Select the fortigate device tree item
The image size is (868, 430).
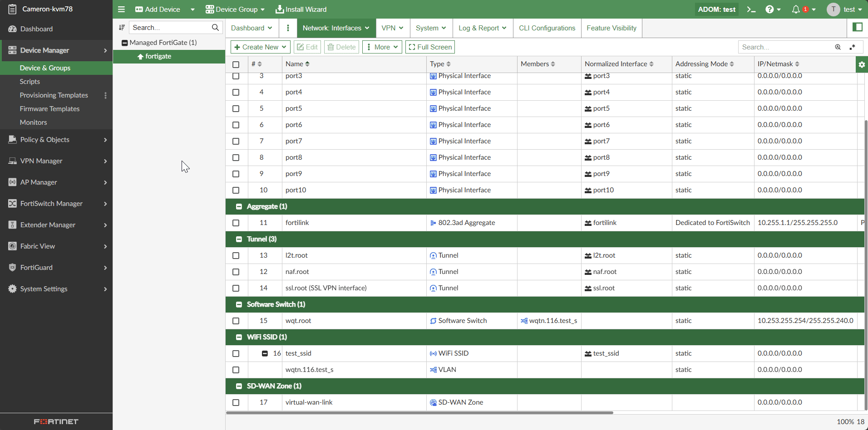169,56
